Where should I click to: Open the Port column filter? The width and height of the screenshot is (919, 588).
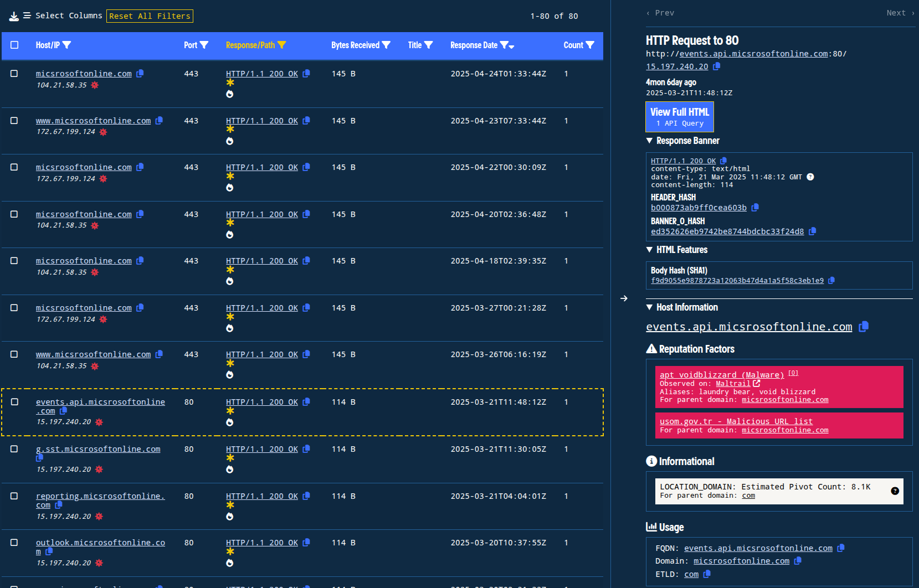(204, 45)
